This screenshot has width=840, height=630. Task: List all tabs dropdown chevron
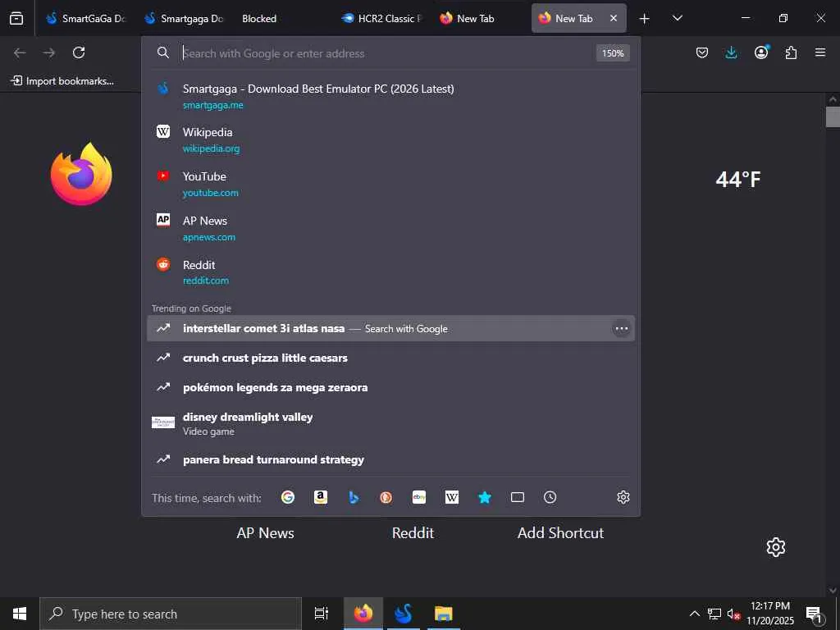pos(677,18)
